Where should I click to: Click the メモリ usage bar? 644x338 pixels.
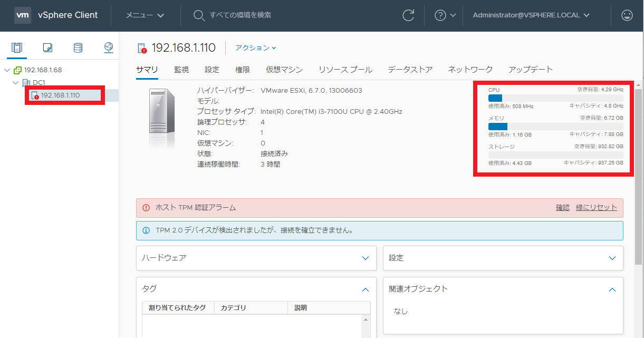pos(555,127)
